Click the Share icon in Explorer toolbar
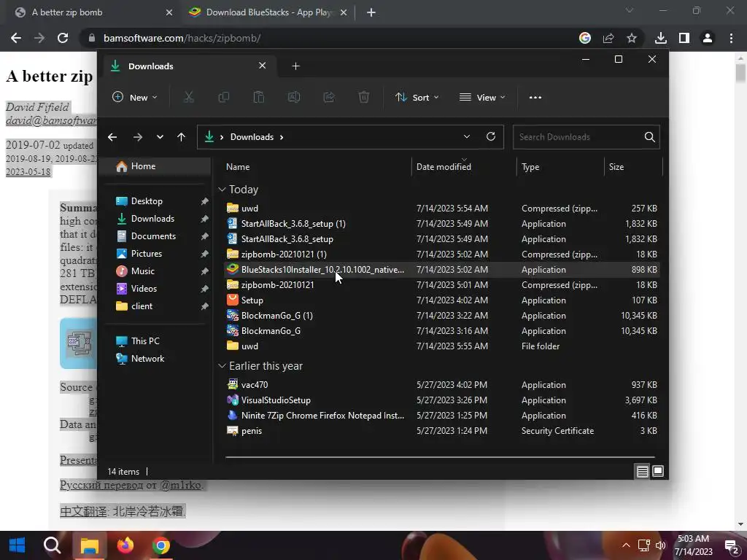This screenshot has height=560, width=747. click(x=329, y=97)
